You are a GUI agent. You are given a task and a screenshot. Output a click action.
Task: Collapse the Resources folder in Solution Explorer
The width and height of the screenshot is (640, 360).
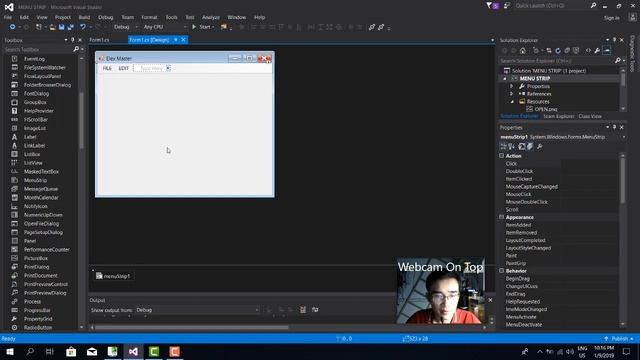pyautogui.click(x=512, y=102)
